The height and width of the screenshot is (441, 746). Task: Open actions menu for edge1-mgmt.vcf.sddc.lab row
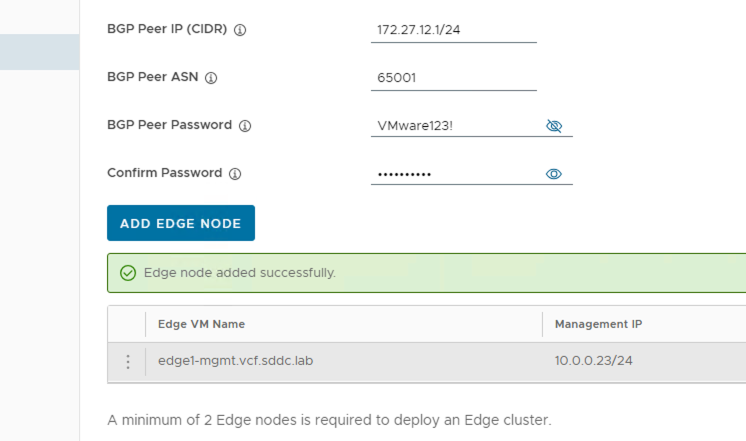click(127, 361)
